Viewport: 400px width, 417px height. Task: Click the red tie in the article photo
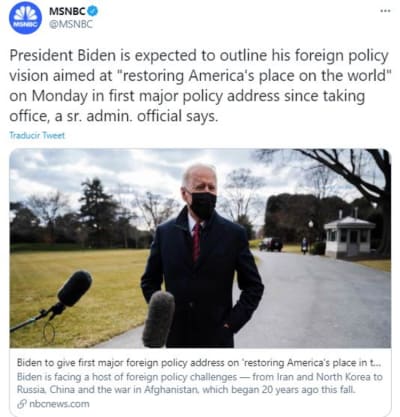tap(196, 242)
